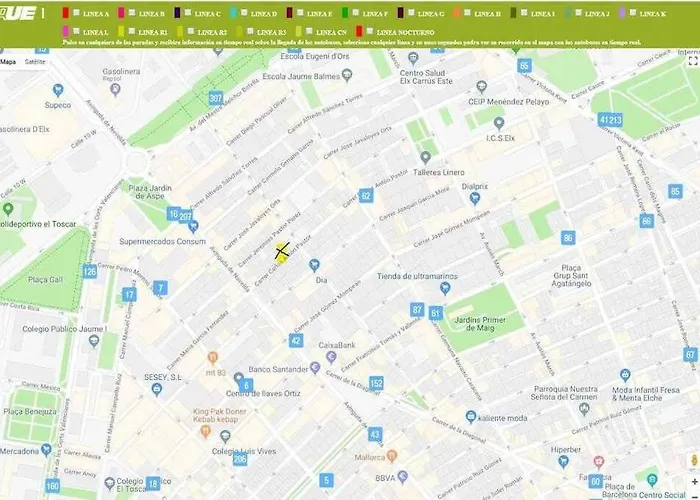
Task: Check the LINEA D checkbox
Action: point(244,13)
